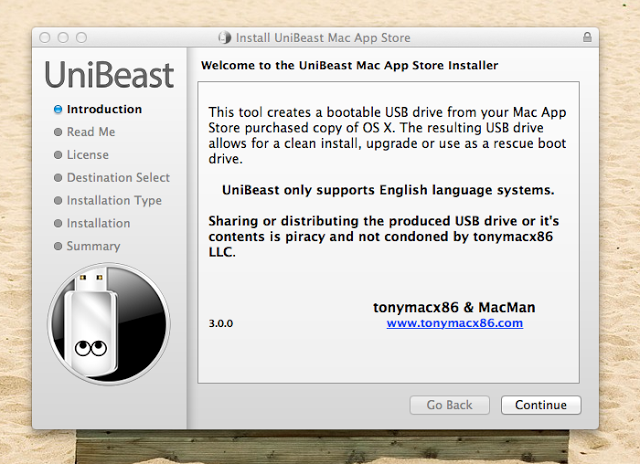Screen dimensions: 640x464
Task: Click the zoom button in title bar
Action: pos(82,38)
